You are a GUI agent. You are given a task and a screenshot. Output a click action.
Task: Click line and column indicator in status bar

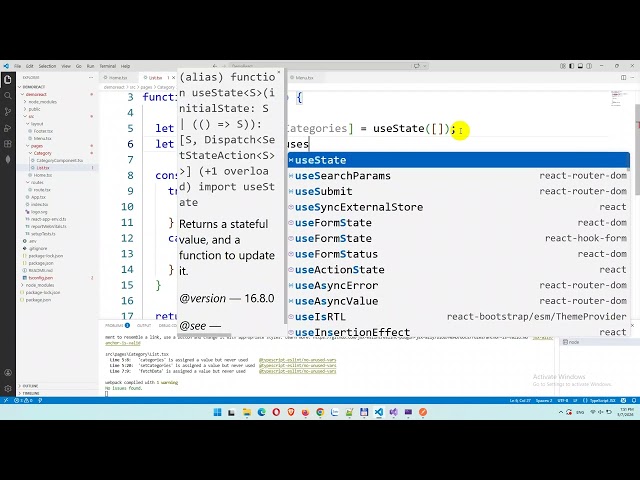(520, 400)
